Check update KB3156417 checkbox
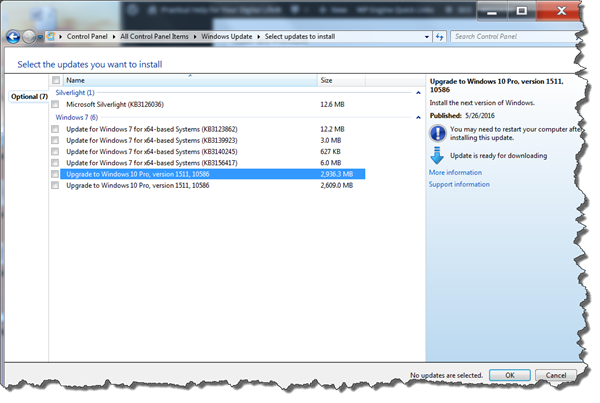600x403 pixels. pos(55,163)
